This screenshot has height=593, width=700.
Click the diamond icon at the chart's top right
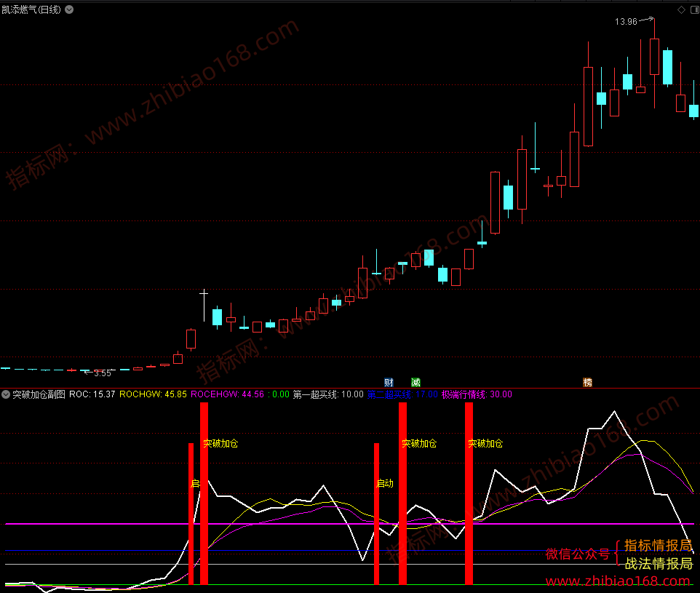(681, 10)
